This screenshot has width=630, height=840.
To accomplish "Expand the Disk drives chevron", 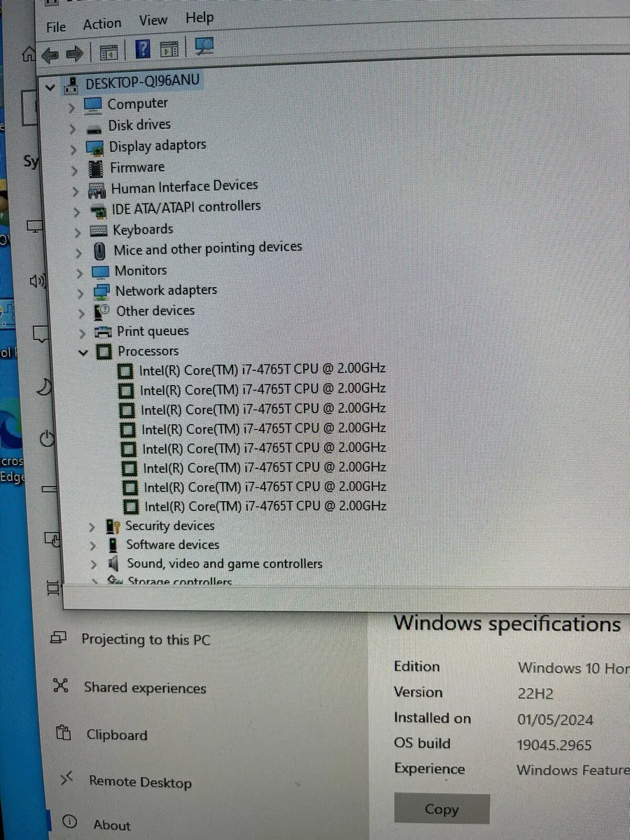I will (x=73, y=129).
